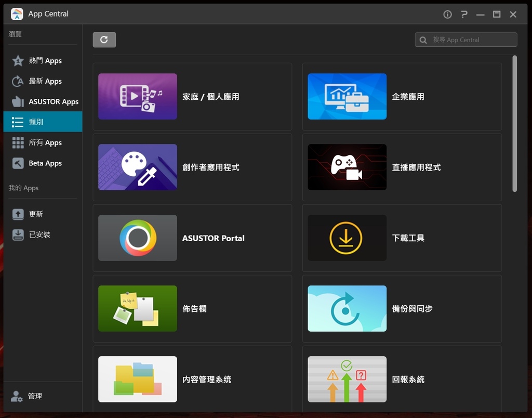Open help via the question mark icon
This screenshot has width=532, height=418.
[464, 14]
